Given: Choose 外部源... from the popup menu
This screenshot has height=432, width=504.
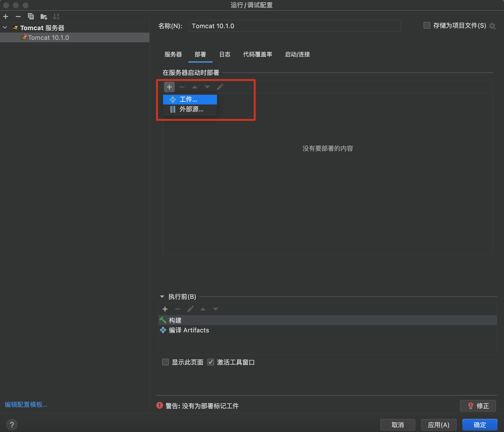Looking at the screenshot, I should click(190, 109).
